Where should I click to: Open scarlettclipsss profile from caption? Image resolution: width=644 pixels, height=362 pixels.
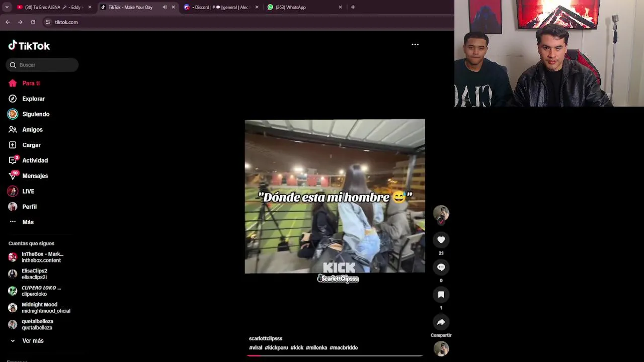tap(266, 338)
